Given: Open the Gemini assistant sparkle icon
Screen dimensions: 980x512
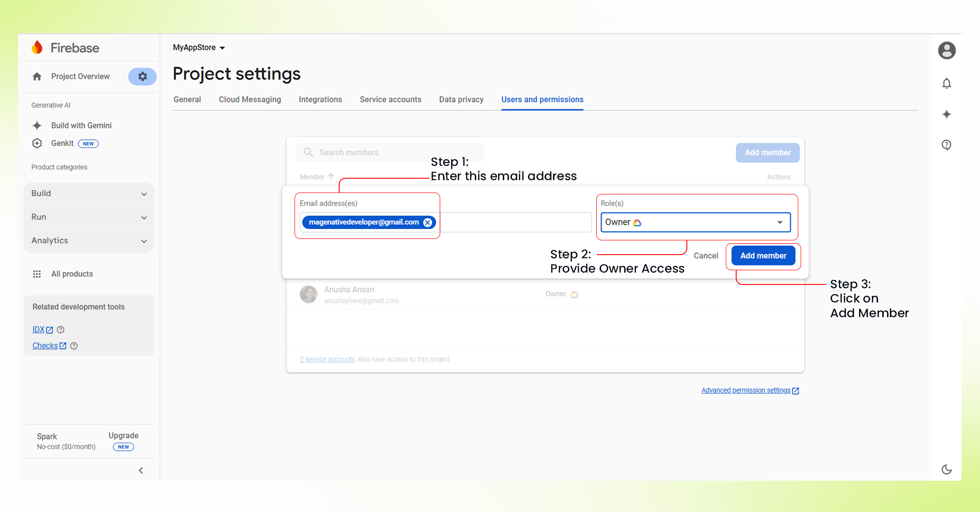Looking at the screenshot, I should [946, 114].
